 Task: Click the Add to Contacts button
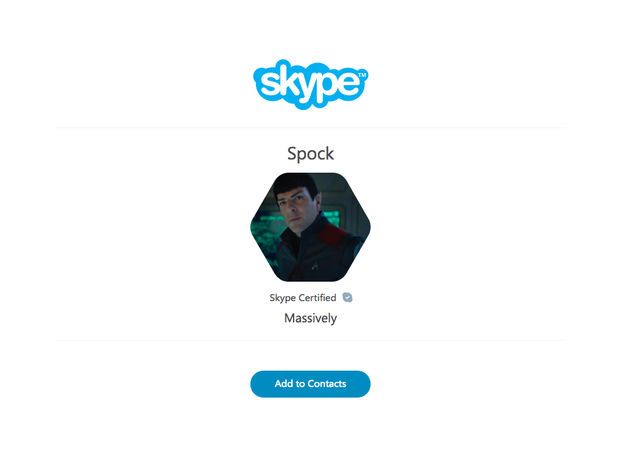pos(311,384)
